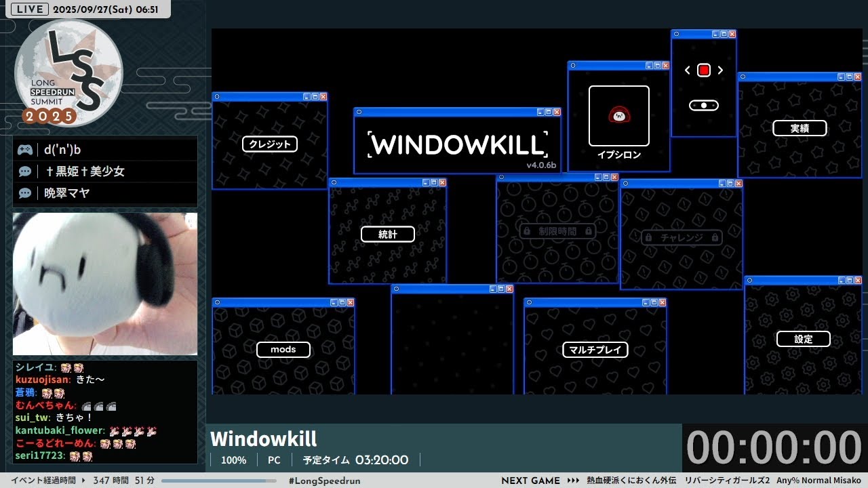Close the color selector window

pos(732,34)
